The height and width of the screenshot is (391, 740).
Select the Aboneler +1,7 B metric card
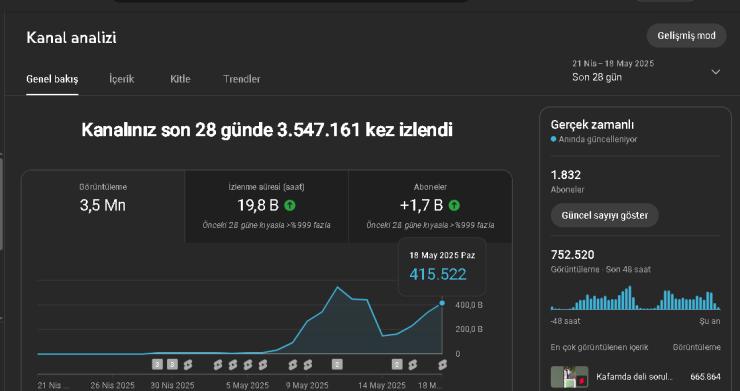point(430,207)
